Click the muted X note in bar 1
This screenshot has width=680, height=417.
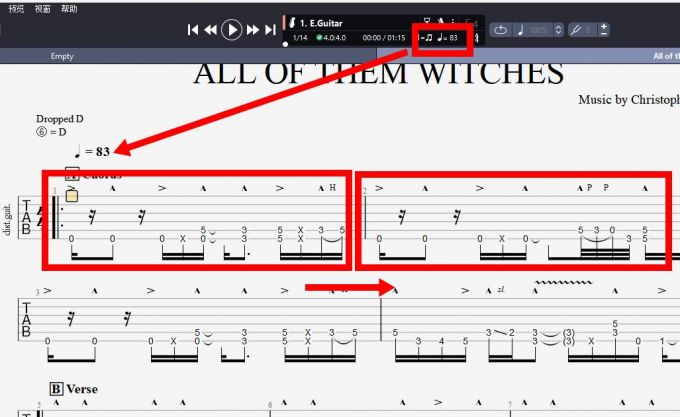coord(183,238)
